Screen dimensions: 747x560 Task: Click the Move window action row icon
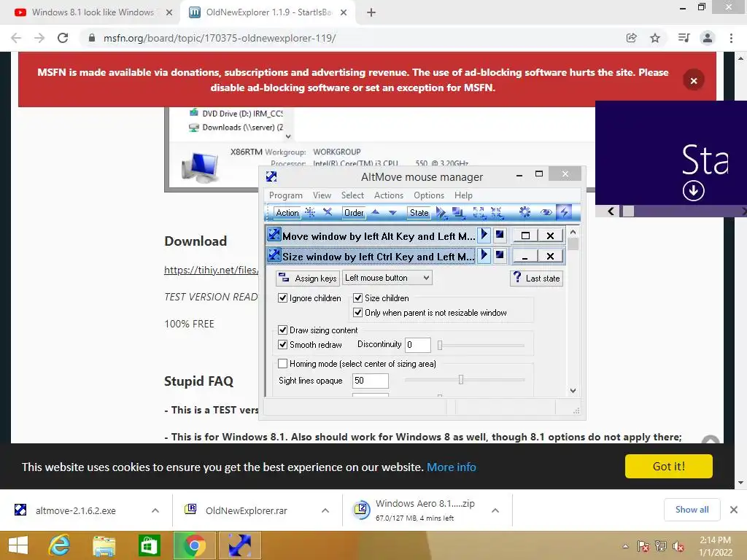click(274, 235)
